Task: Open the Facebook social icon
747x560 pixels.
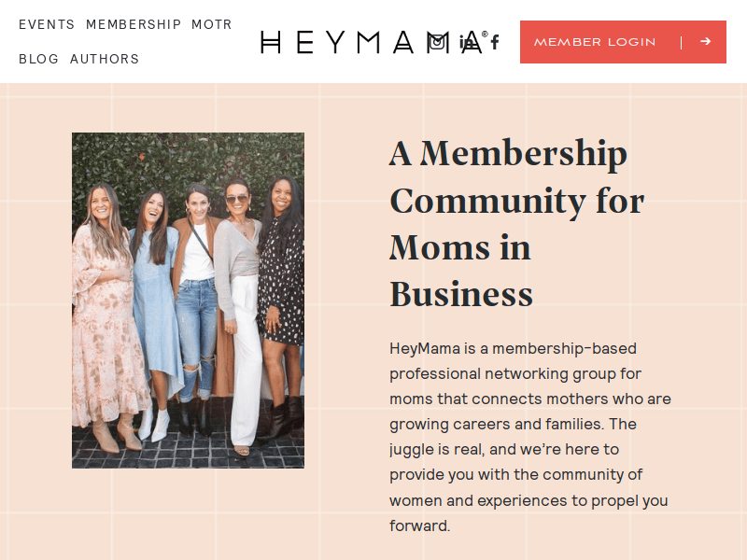Action: click(495, 42)
